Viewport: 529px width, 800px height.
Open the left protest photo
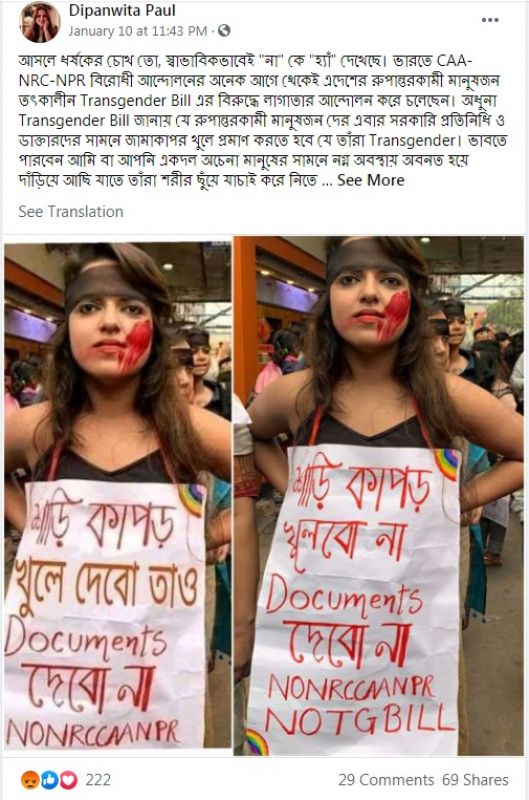click(118, 495)
